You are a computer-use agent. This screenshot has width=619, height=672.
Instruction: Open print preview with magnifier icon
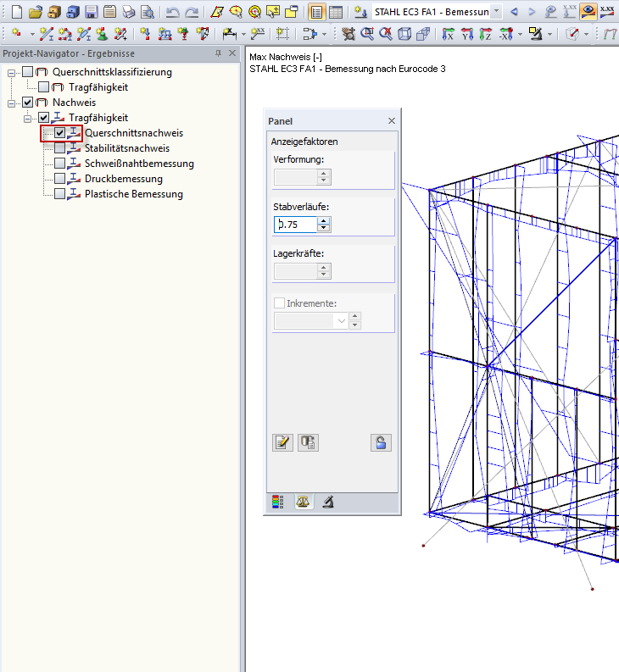pos(148,12)
